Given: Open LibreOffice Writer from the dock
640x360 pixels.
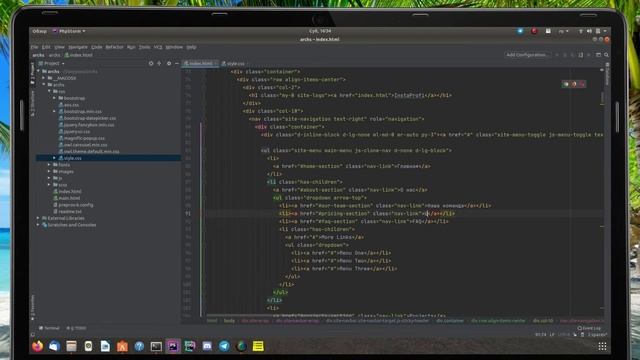Looking at the screenshot, I should click(105, 346).
